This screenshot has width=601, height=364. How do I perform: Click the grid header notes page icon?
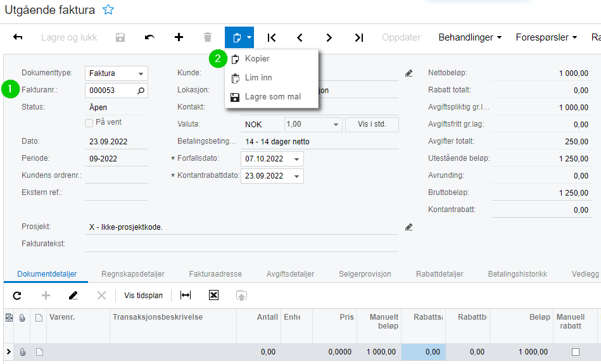tap(39, 318)
